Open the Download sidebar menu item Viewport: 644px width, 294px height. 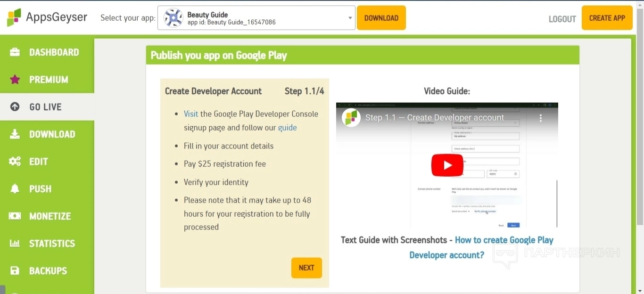tap(47, 134)
